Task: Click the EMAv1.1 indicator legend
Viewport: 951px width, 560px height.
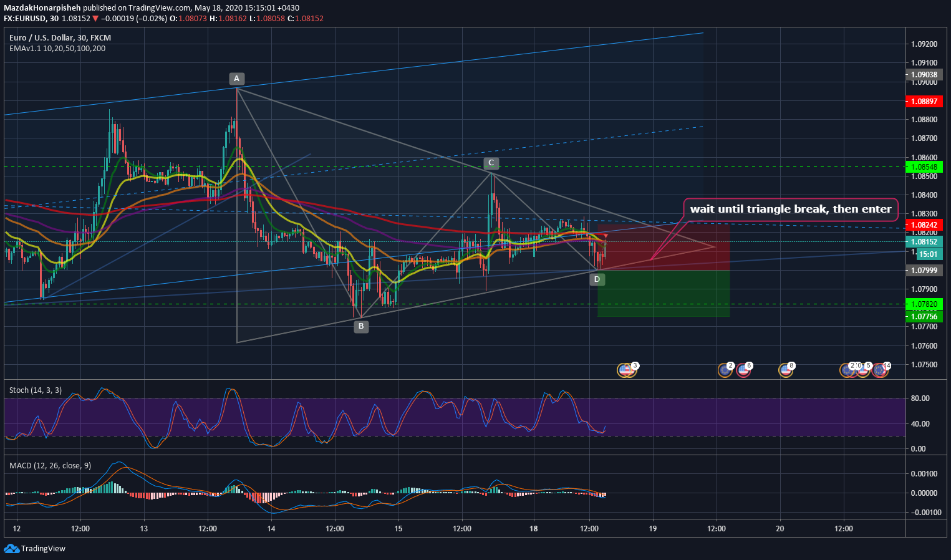Action: click(x=57, y=49)
